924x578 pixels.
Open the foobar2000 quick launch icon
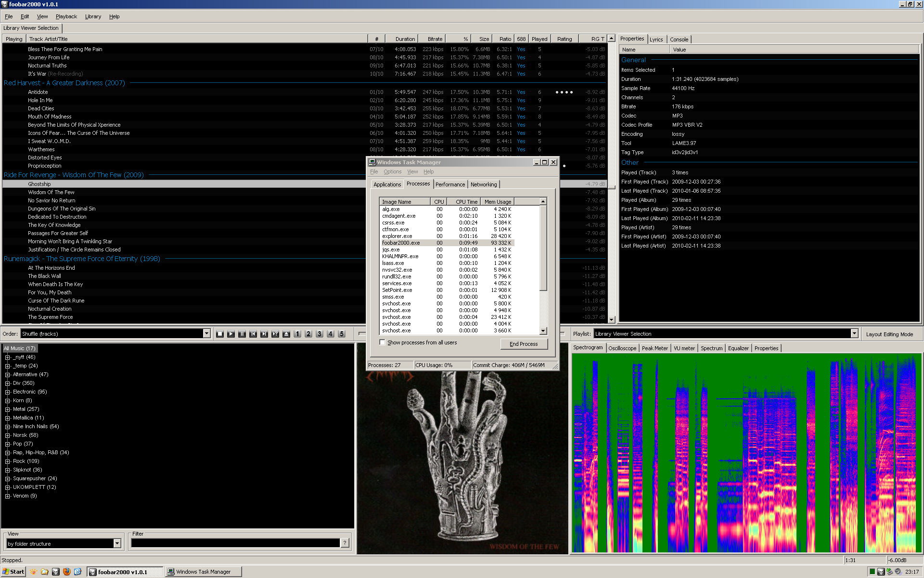pos(56,572)
